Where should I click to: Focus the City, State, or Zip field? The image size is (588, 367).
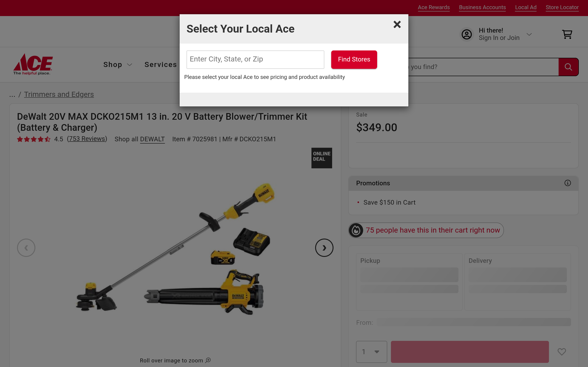[x=255, y=59]
